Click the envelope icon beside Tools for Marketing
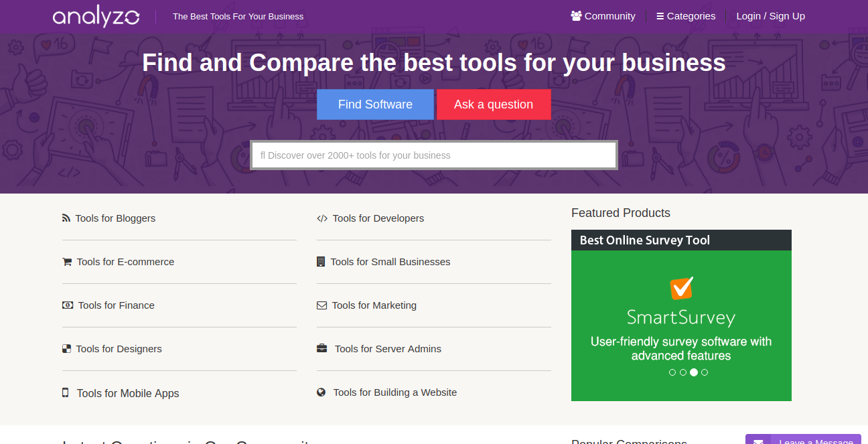 coord(321,305)
